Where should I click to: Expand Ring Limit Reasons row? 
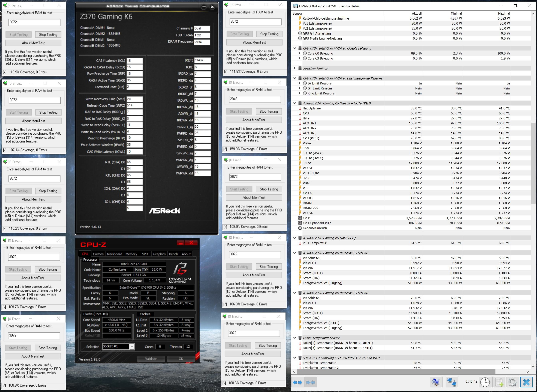300,93
